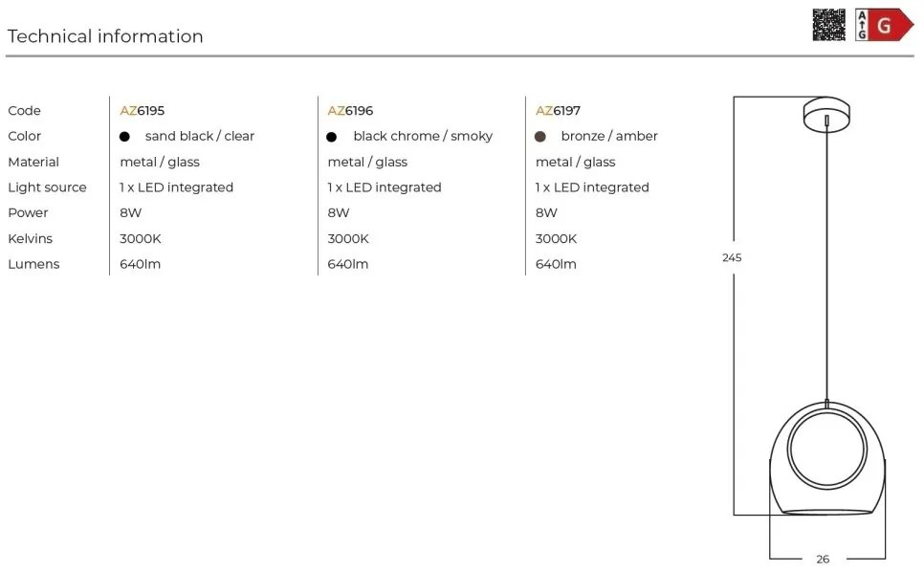Select the sand black color swatch dot
The width and height of the screenshot is (924, 572).
click(124, 137)
